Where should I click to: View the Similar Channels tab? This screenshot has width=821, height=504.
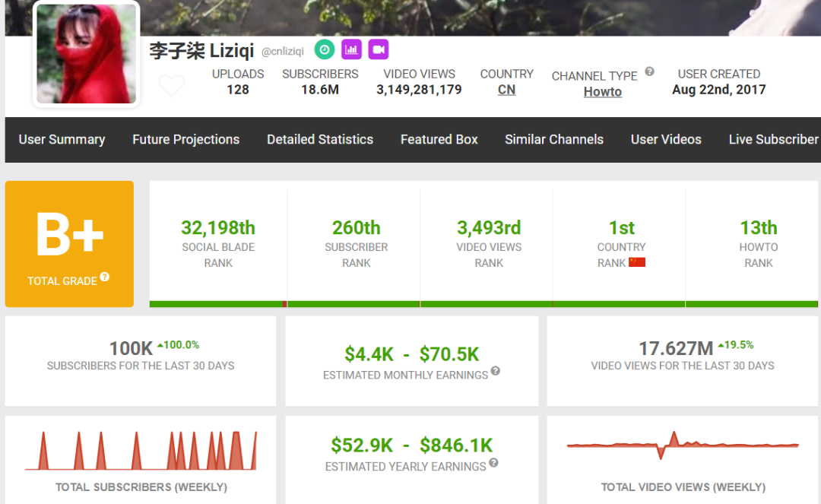tap(554, 140)
